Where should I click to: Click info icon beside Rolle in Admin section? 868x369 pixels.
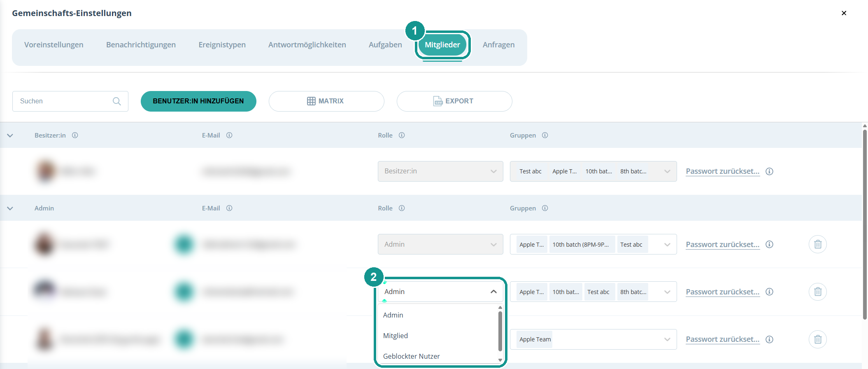tap(402, 208)
